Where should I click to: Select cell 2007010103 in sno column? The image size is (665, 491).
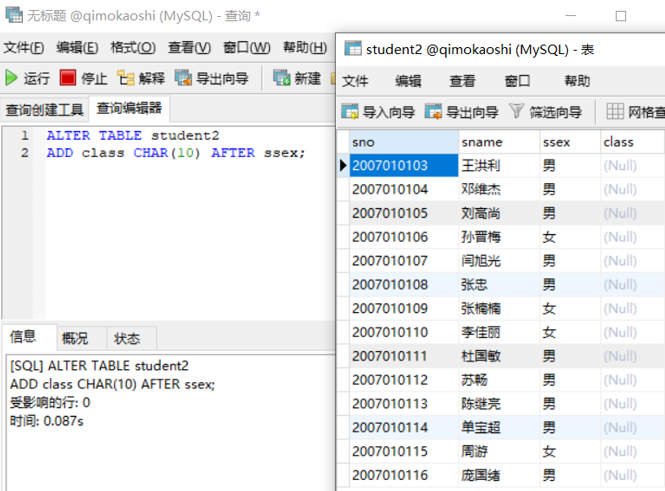(403, 165)
